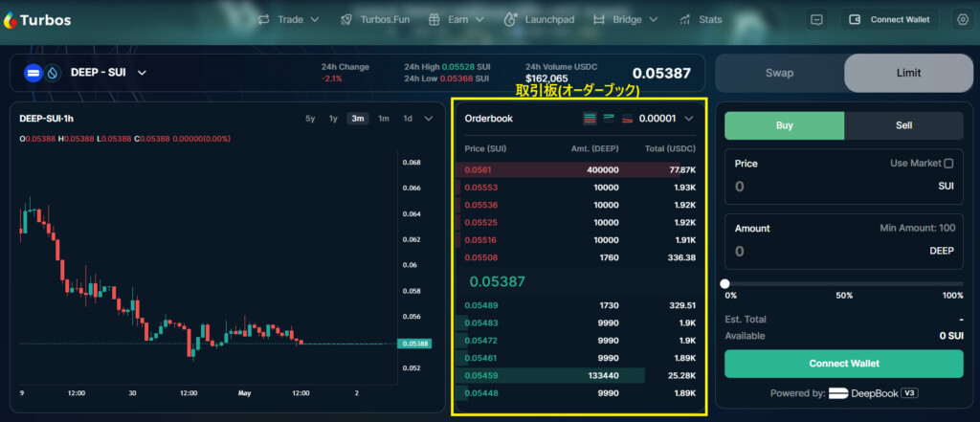Click the 0.05388 chart price label

tap(413, 344)
